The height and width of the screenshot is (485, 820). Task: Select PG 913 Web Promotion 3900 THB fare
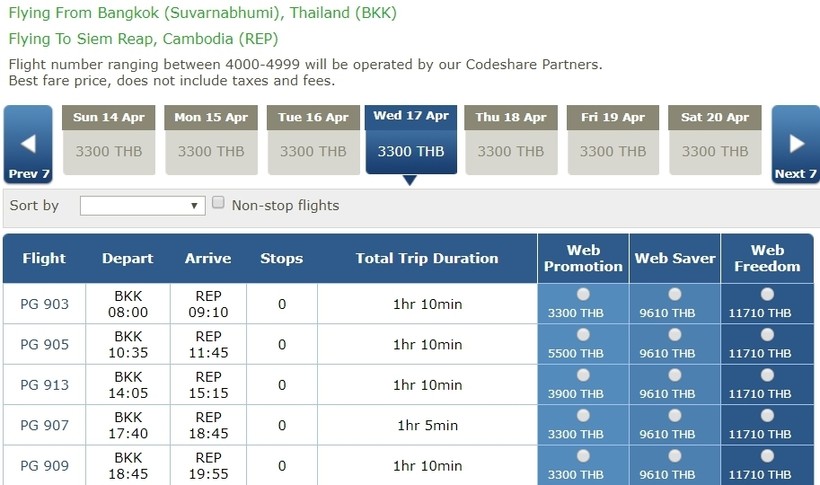coord(583,375)
